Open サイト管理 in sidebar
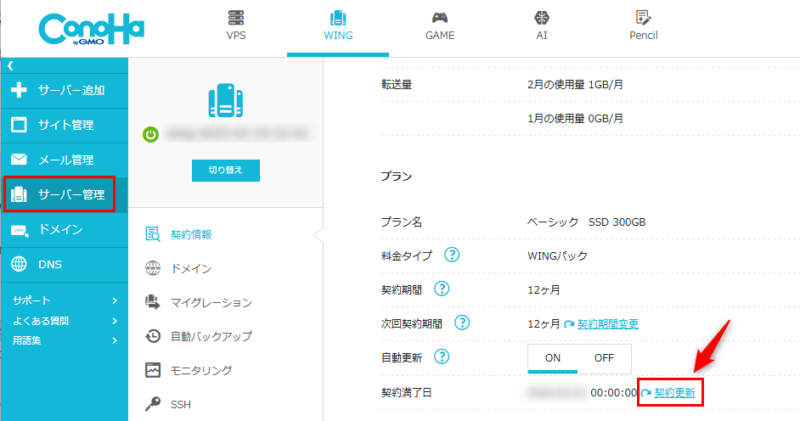 [64, 125]
